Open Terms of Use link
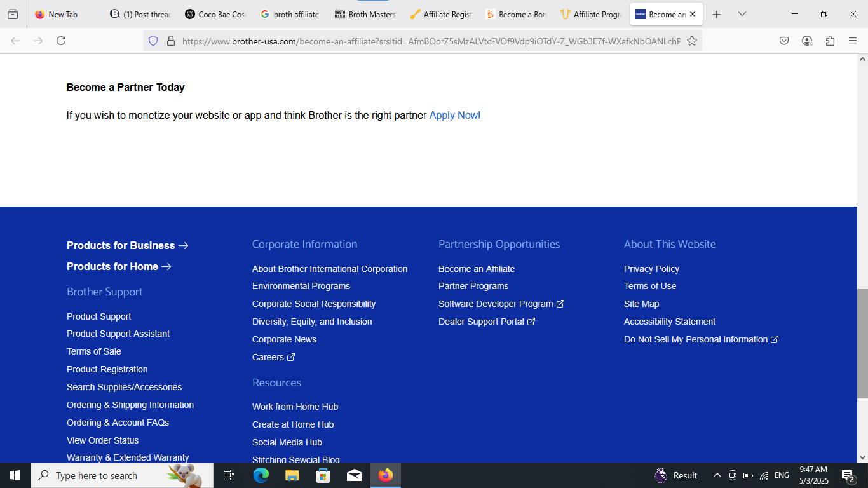 pyautogui.click(x=650, y=286)
